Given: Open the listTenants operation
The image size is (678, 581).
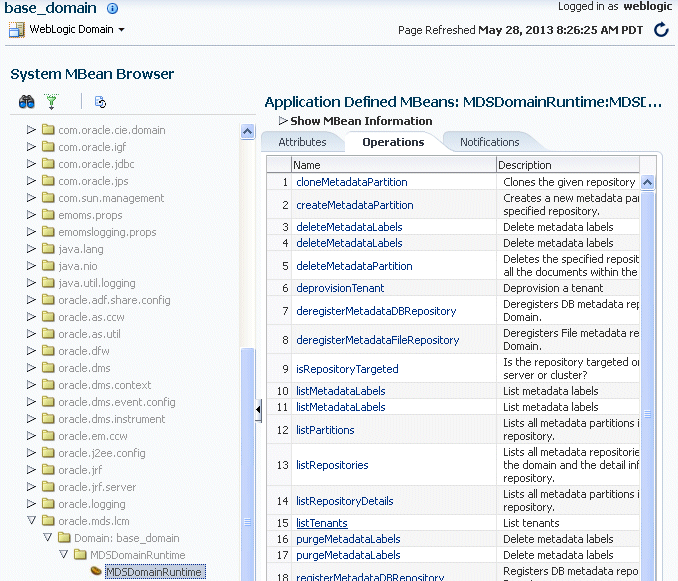Looking at the screenshot, I should pyautogui.click(x=322, y=523).
